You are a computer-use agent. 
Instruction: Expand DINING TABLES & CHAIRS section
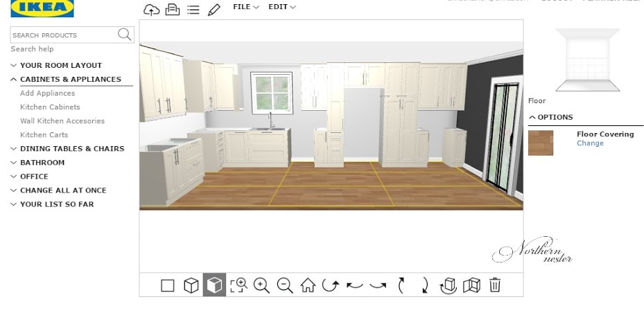pos(67,148)
